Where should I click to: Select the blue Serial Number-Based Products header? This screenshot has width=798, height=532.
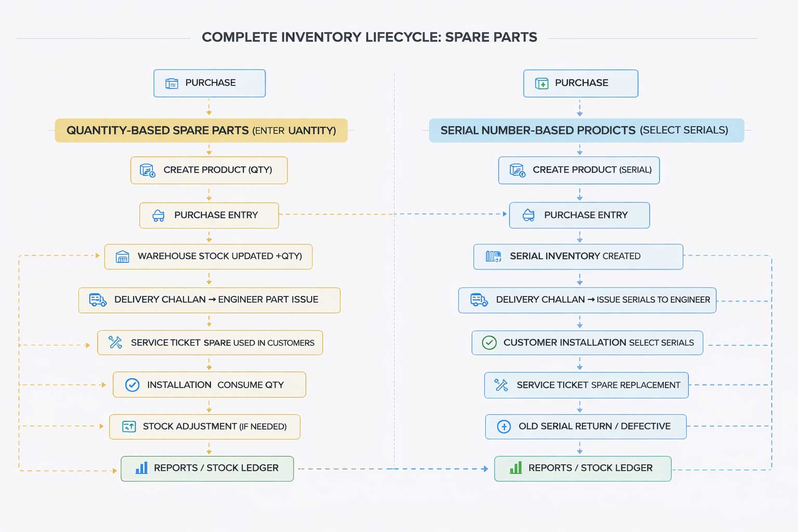[586, 130]
